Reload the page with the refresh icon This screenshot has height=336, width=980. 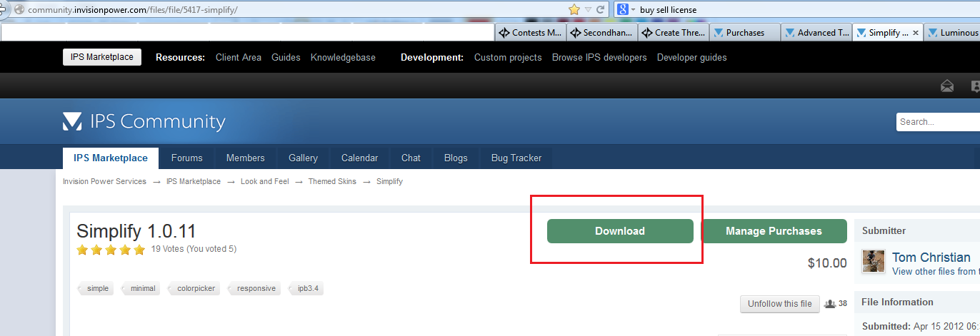point(600,10)
